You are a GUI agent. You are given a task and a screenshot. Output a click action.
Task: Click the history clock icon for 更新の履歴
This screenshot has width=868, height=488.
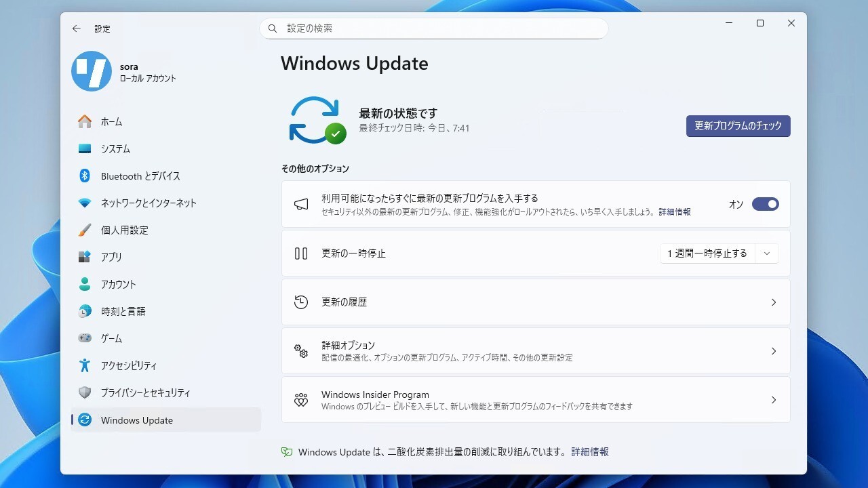pyautogui.click(x=301, y=302)
